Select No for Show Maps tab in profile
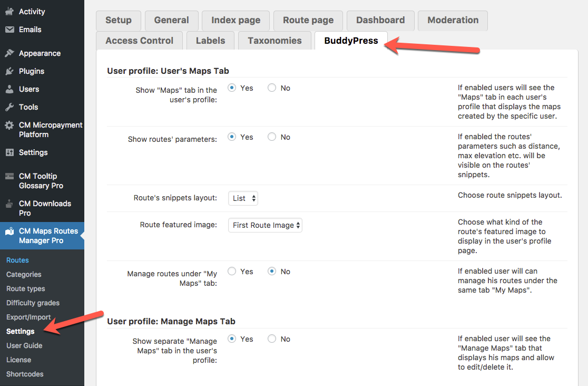 pyautogui.click(x=272, y=88)
